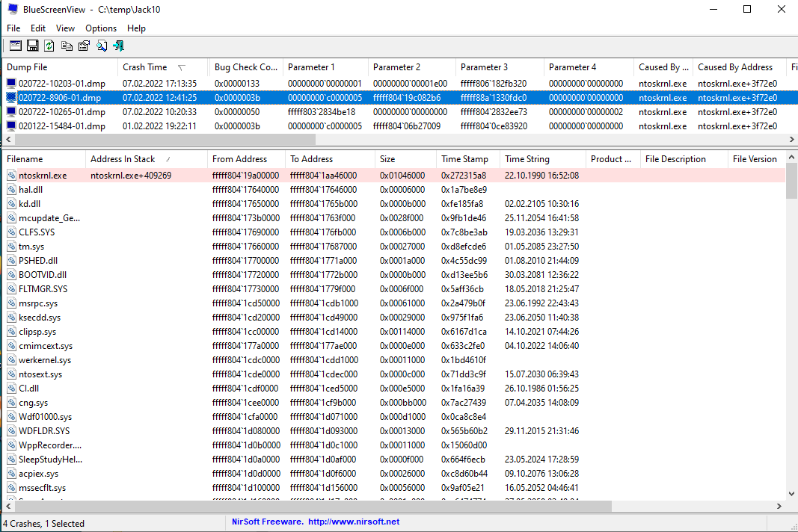
Task: Sort by the Time Stamp column header
Action: [x=467, y=159]
